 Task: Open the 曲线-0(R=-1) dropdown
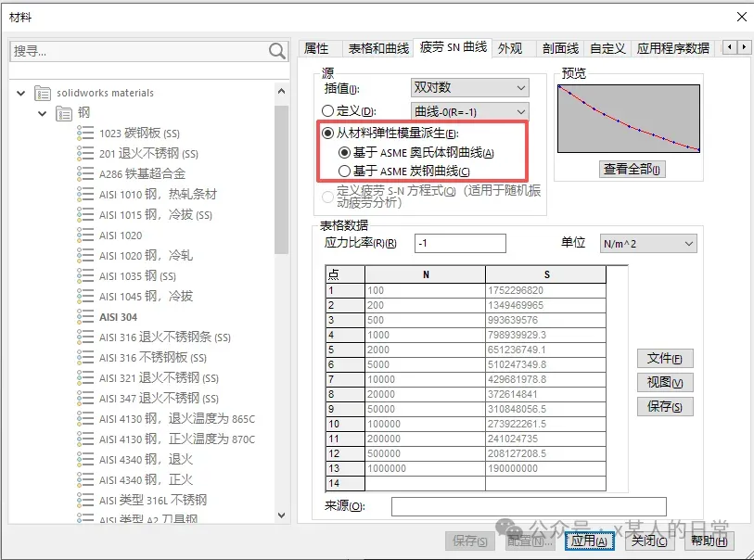(470, 112)
